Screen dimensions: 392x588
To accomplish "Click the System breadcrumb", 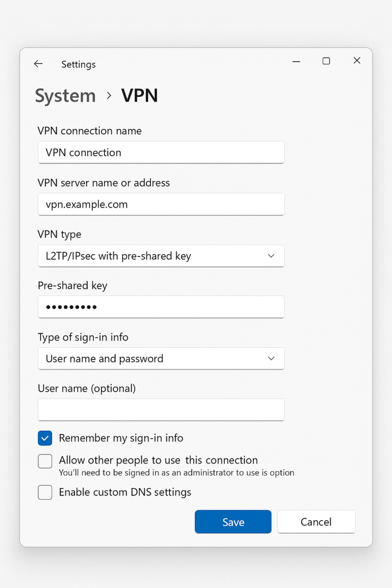I will [x=65, y=96].
